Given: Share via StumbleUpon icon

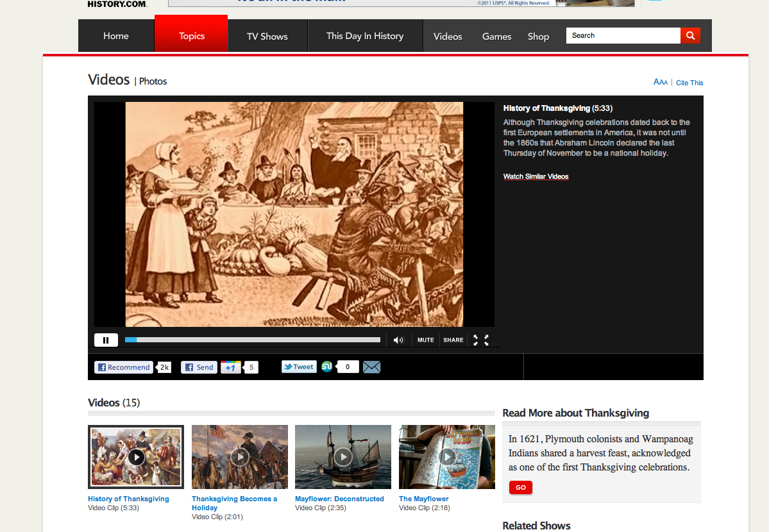Looking at the screenshot, I should pos(326,367).
